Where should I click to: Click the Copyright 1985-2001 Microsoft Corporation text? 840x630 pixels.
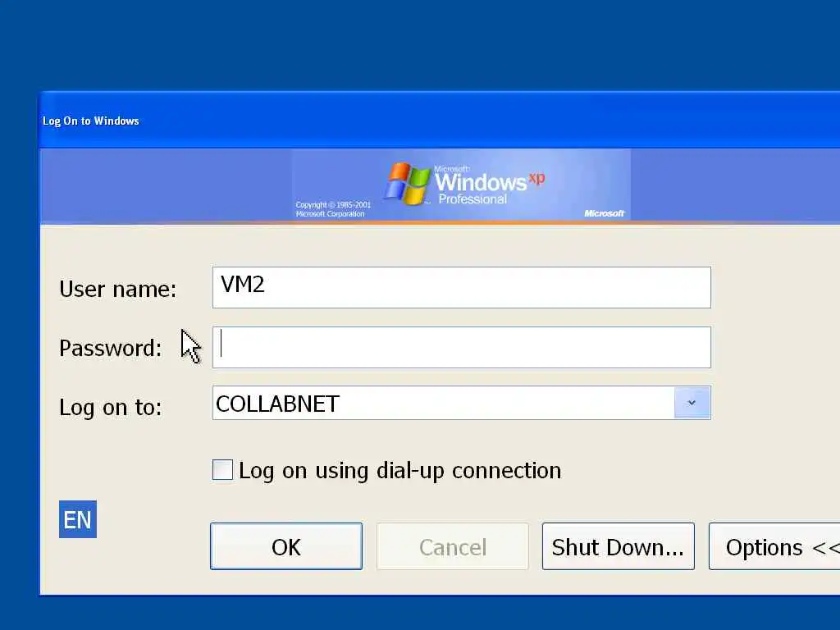point(333,209)
